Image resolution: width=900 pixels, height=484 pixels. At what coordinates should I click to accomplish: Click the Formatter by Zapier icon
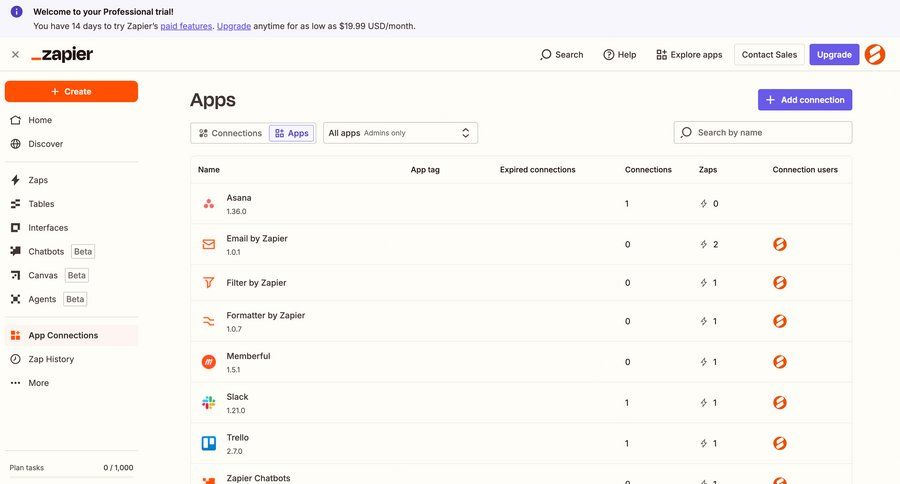208,322
